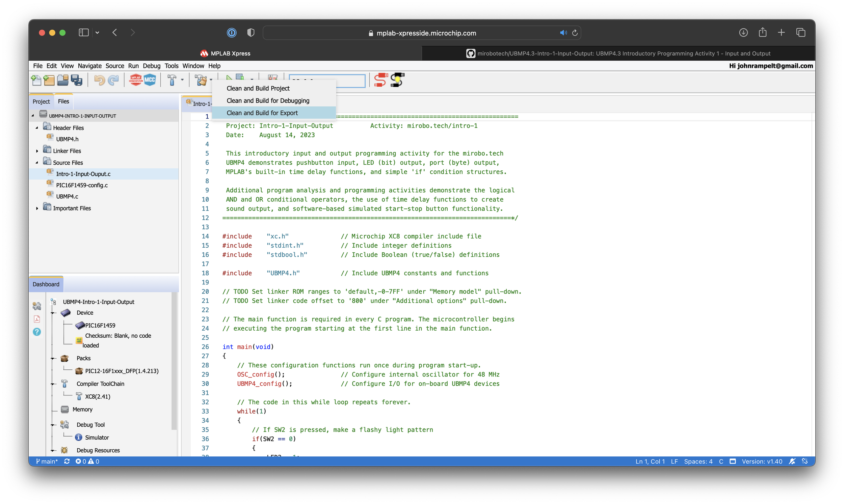Select the Dashboard tab
This screenshot has height=504, width=844.
pyautogui.click(x=46, y=284)
